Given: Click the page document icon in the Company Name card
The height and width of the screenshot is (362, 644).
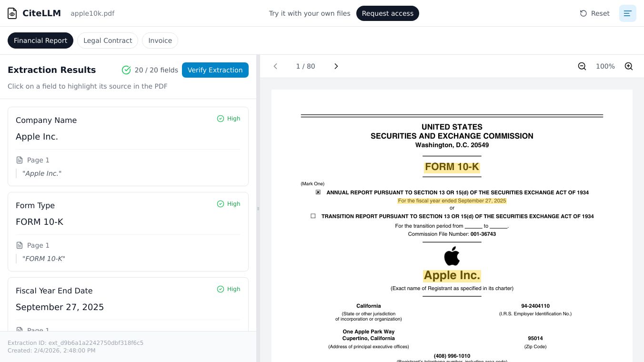Looking at the screenshot, I should (x=20, y=160).
